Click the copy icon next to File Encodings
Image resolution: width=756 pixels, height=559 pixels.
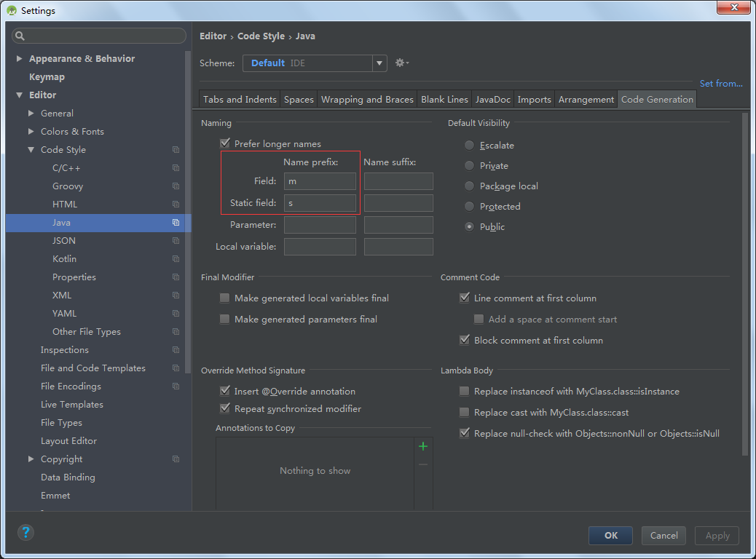point(176,386)
